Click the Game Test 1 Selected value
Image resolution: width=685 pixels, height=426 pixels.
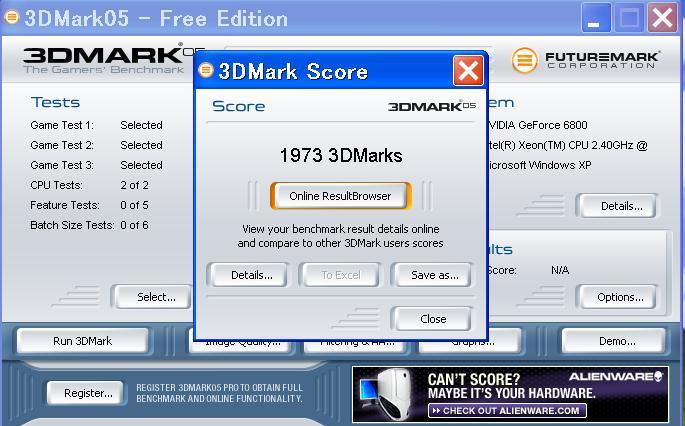(x=141, y=125)
